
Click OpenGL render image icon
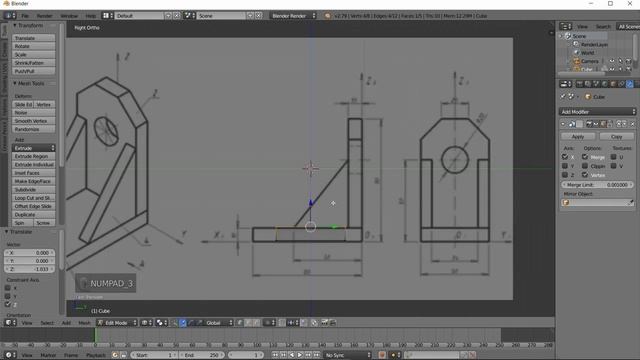click(325, 323)
